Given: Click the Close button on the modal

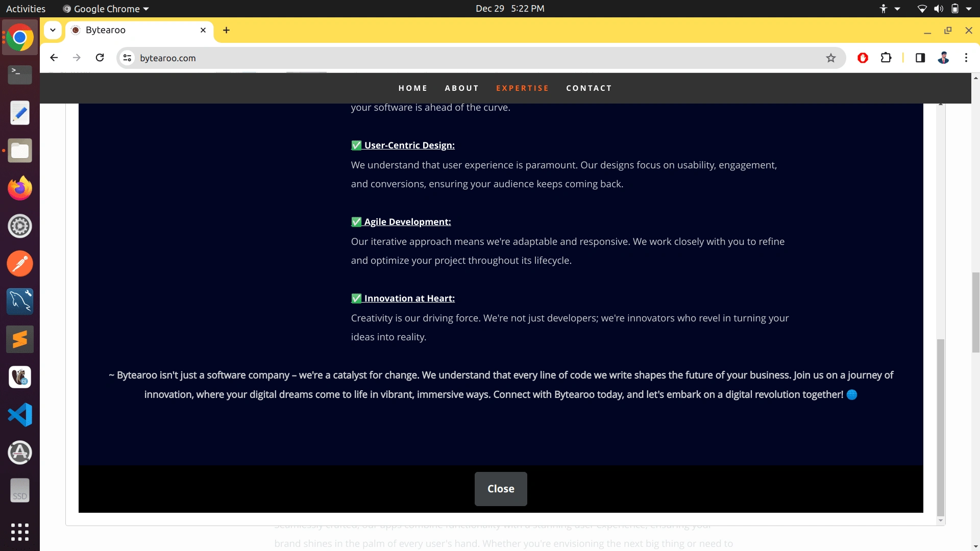Looking at the screenshot, I should tap(501, 488).
